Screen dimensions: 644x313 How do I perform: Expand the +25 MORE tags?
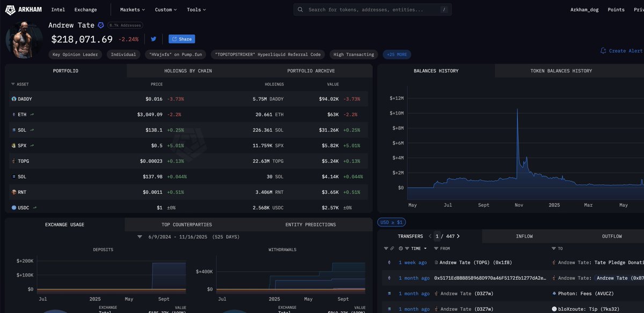tap(397, 54)
